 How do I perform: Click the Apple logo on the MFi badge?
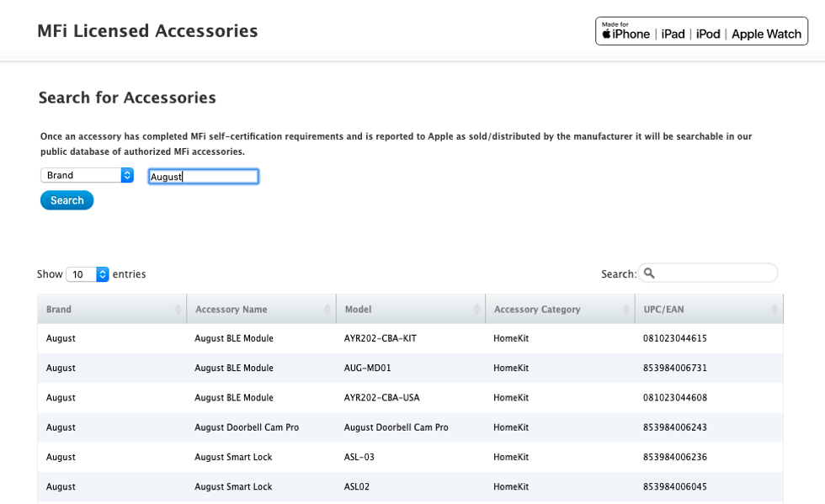click(x=608, y=33)
